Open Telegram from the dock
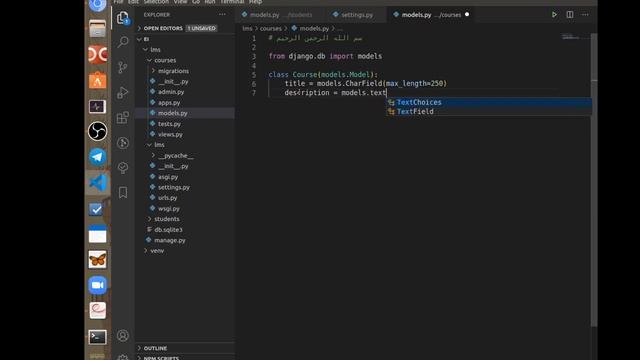This screenshot has width=640, height=360. click(97, 157)
